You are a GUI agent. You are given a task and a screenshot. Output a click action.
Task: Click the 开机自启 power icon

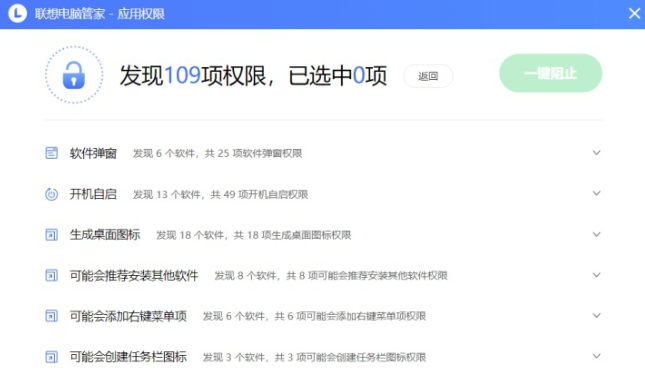[51, 194]
